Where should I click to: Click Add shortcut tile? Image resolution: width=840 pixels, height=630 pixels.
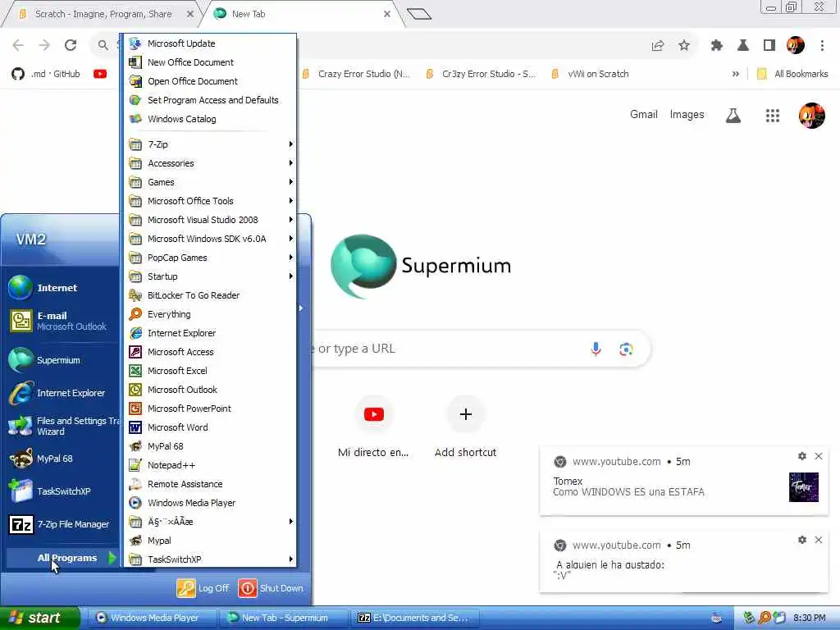(466, 427)
